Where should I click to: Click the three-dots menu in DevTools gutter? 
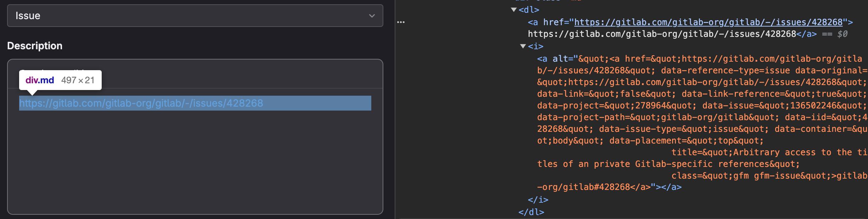coord(401,22)
